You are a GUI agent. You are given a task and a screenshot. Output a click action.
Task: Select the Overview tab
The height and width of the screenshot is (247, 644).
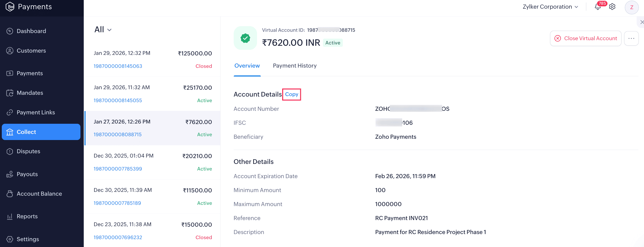pos(247,66)
